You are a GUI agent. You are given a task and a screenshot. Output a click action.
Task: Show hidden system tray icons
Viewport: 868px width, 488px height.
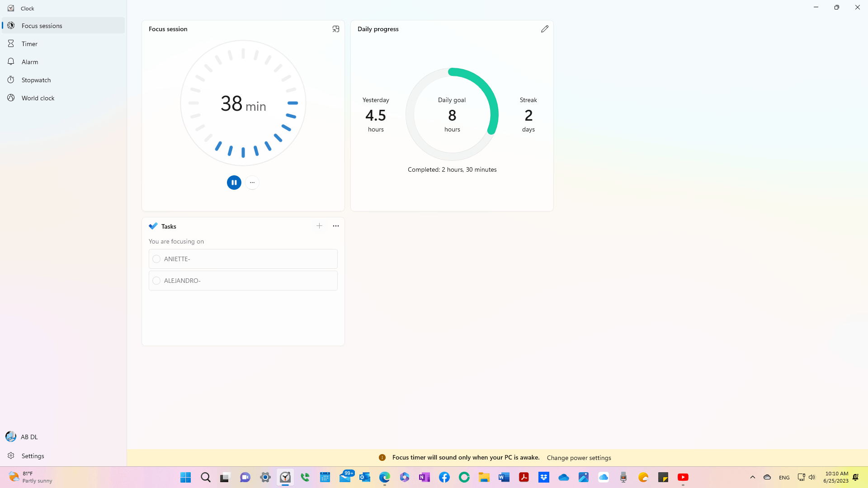(x=752, y=477)
